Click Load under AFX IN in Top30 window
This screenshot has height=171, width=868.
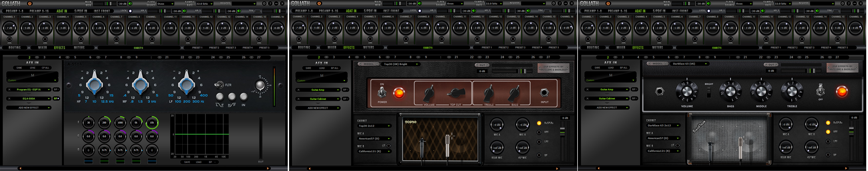tap(322, 68)
